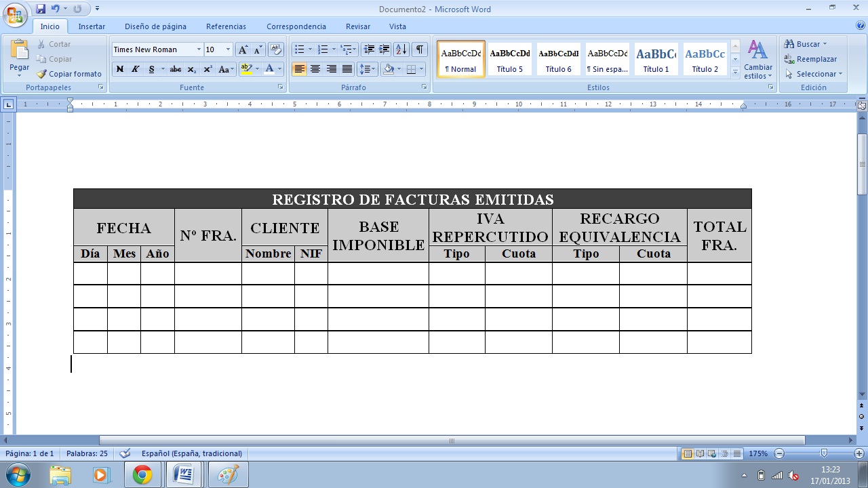Open Google Chrome from the taskbar
868x488 pixels.
pos(141,474)
